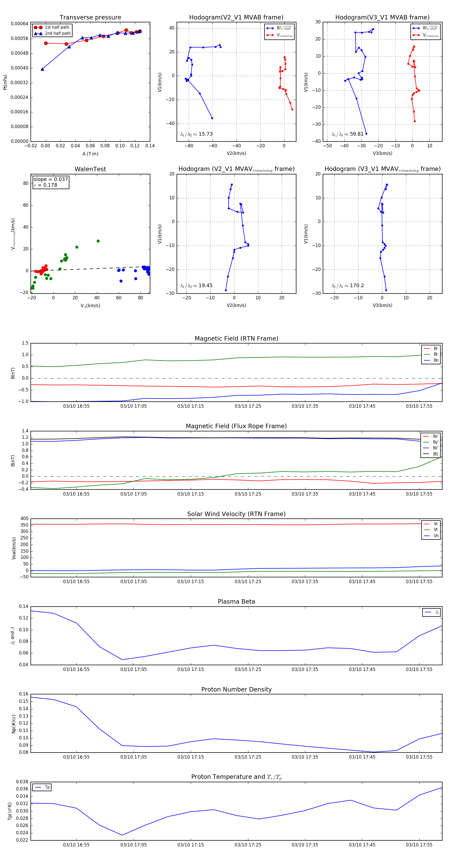
Task: Click the 'Bt' legend entry
Action: tap(431, 354)
